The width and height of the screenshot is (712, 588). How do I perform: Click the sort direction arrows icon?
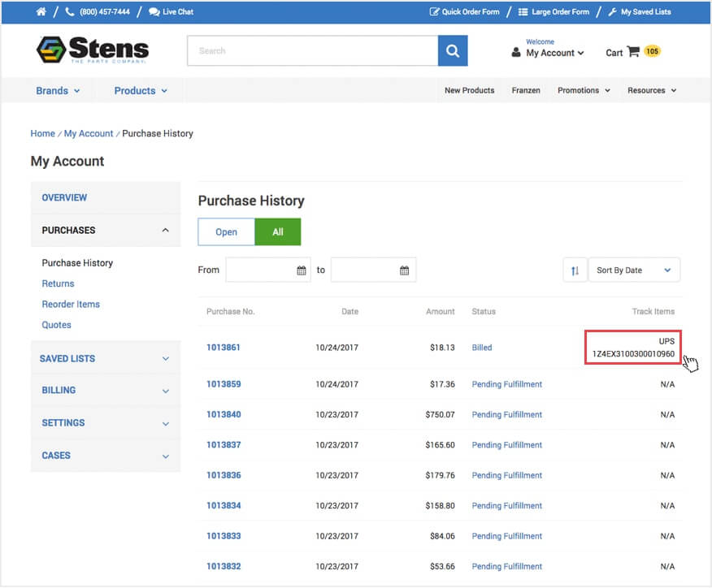(x=575, y=270)
